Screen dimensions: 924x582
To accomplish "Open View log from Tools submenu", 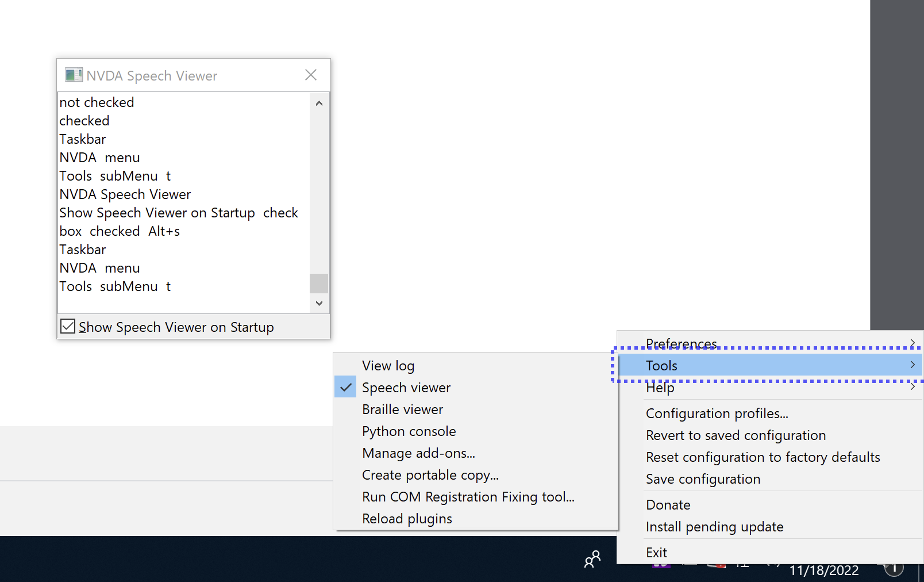I will [476, 366].
